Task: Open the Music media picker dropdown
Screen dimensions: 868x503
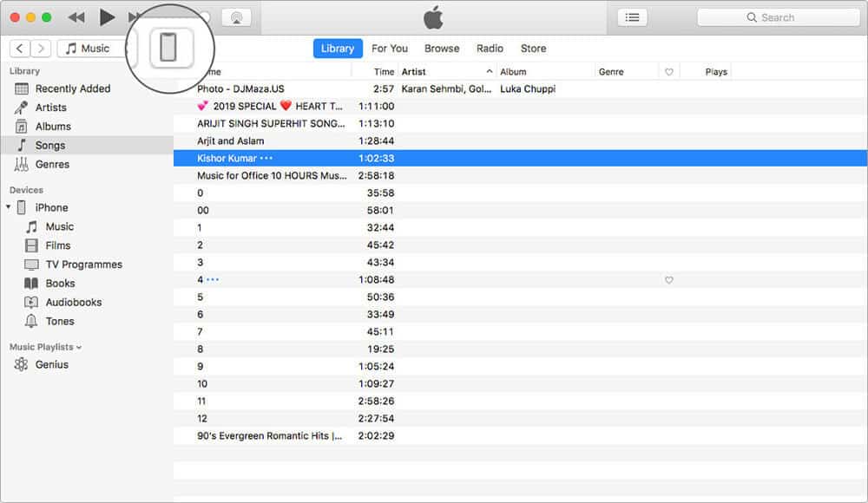Action: [x=94, y=49]
